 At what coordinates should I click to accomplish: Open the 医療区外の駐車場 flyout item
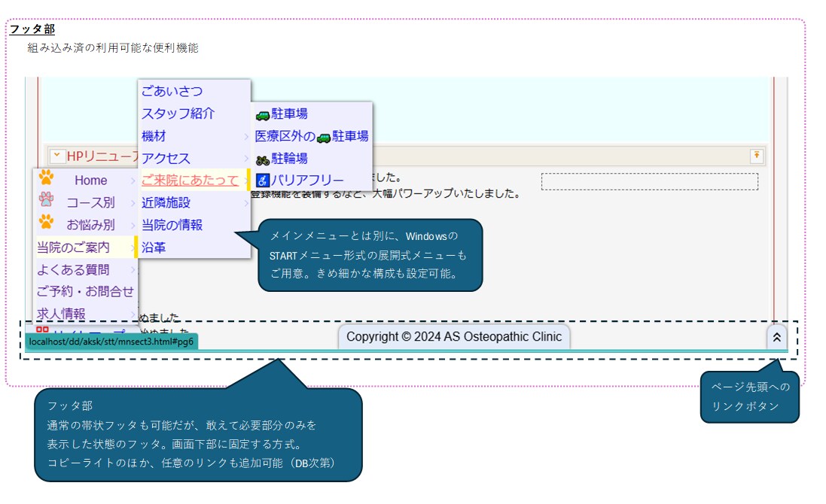(312, 136)
